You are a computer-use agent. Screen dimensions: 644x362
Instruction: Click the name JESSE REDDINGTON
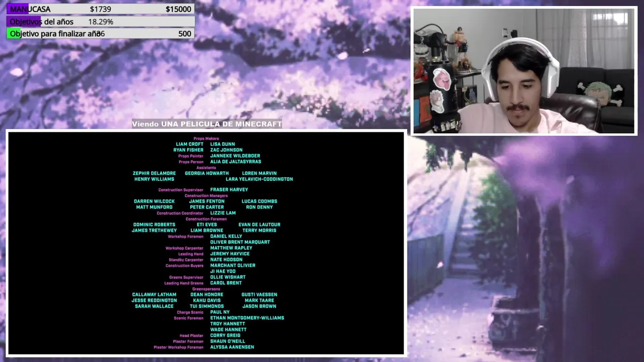click(154, 301)
